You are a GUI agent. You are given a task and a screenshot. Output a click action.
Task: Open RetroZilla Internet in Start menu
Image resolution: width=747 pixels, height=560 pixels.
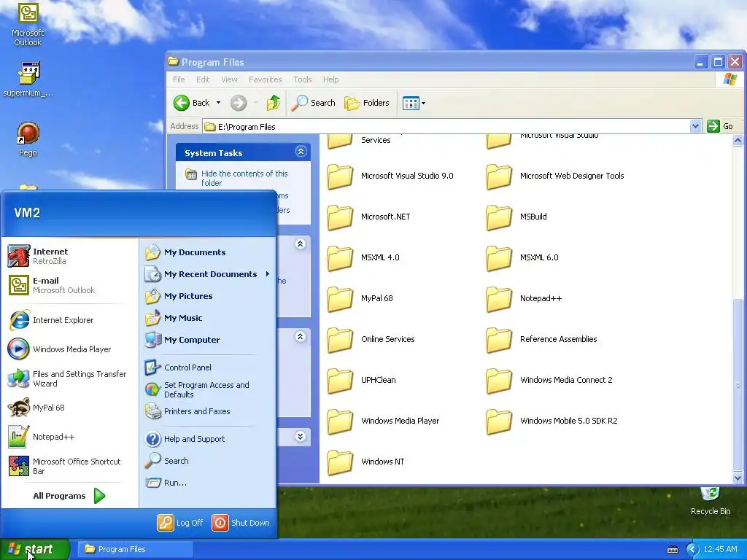click(69, 256)
